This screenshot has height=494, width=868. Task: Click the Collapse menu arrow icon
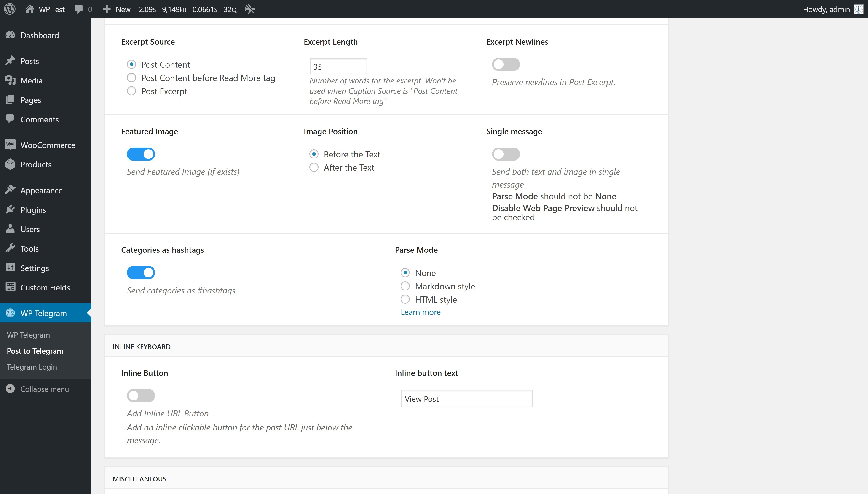pos(10,389)
